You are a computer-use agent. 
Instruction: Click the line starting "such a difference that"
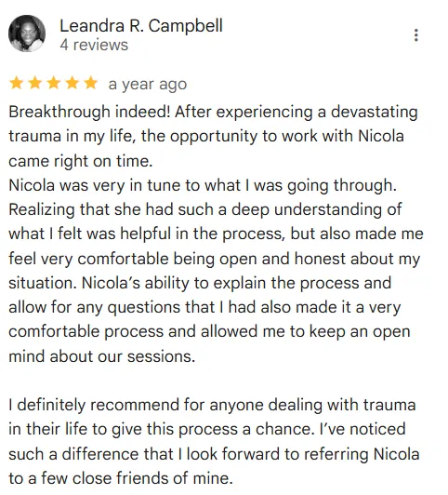[x=214, y=454]
